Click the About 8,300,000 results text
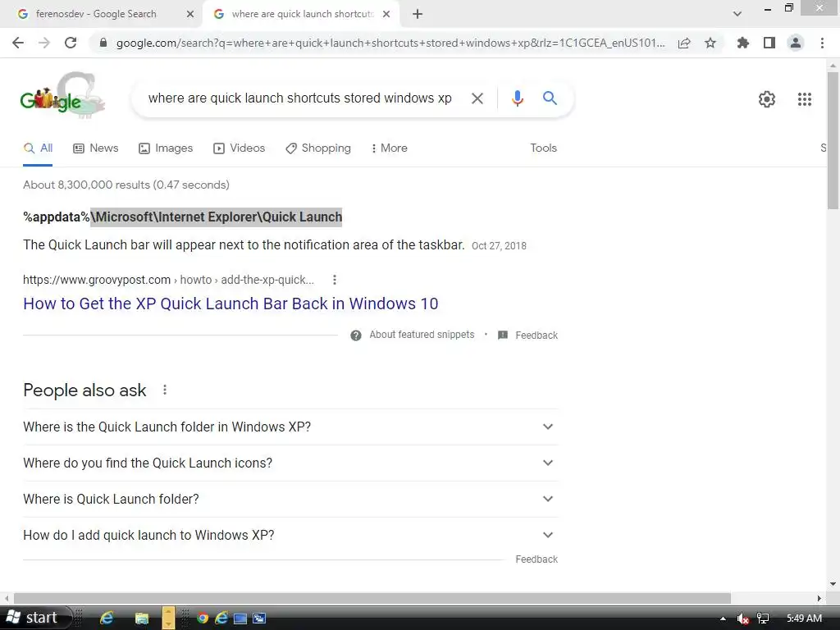The image size is (840, 630). (126, 185)
